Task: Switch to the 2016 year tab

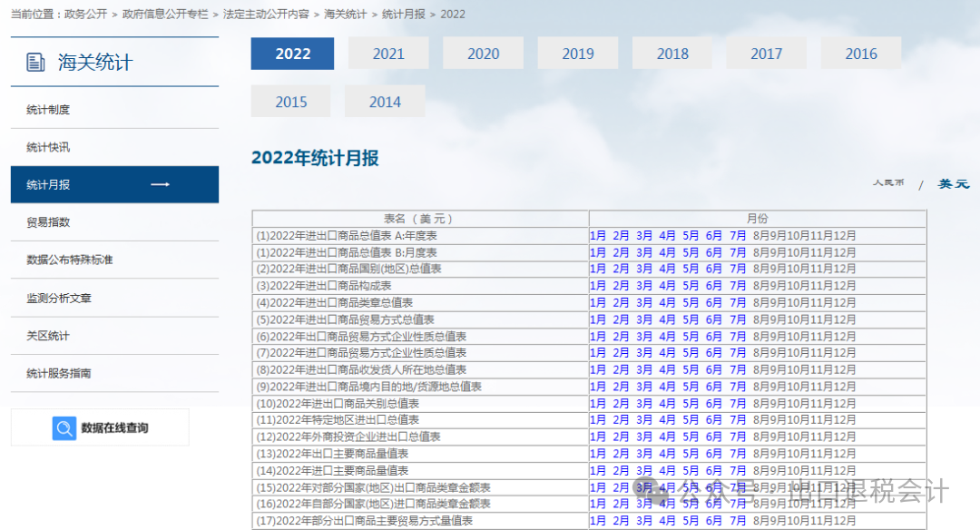Action: coord(860,54)
